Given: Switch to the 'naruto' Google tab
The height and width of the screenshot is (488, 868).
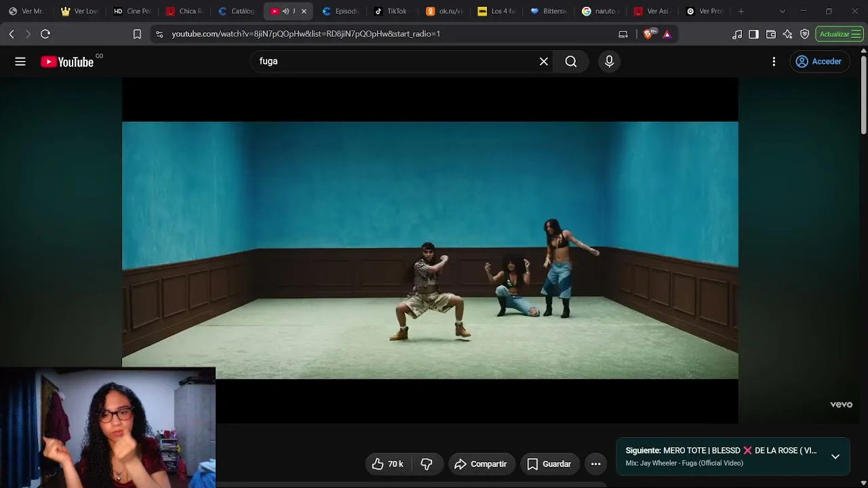Looking at the screenshot, I should (601, 11).
